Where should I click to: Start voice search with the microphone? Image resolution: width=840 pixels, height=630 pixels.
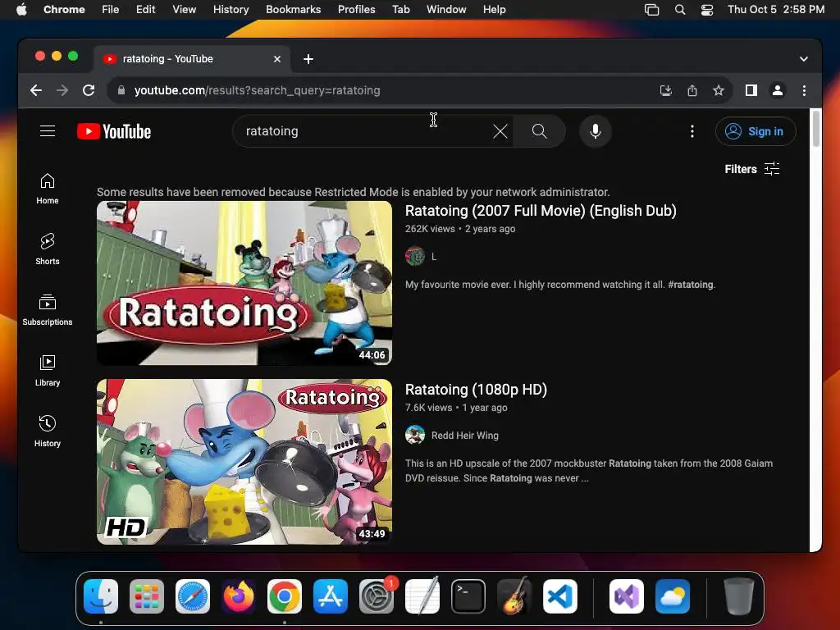[596, 131]
